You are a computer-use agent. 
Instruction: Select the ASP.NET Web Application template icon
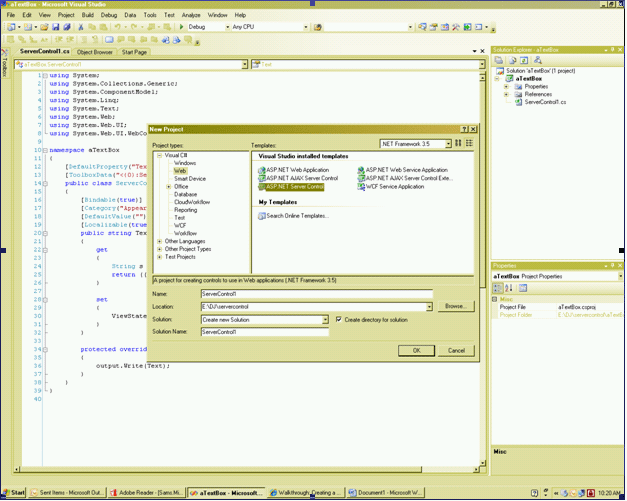click(260, 170)
